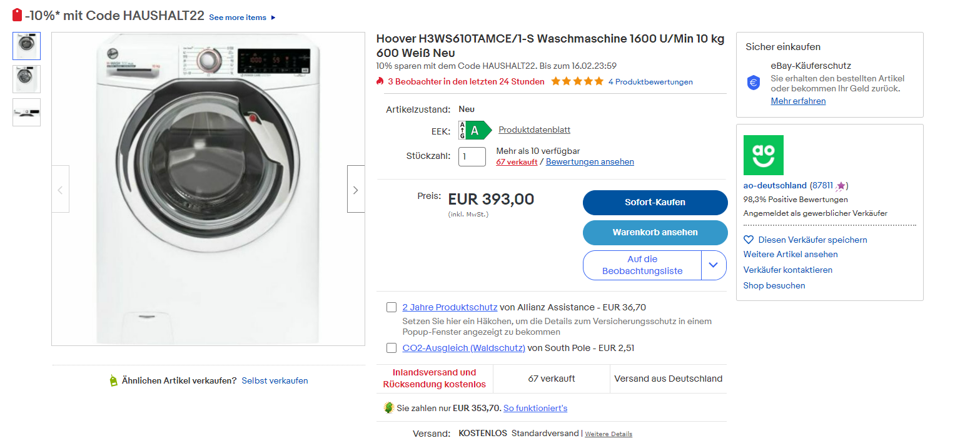Viewport: 980px width, 443px height.
Task: Click the heart icon to save seller
Action: [749, 240]
